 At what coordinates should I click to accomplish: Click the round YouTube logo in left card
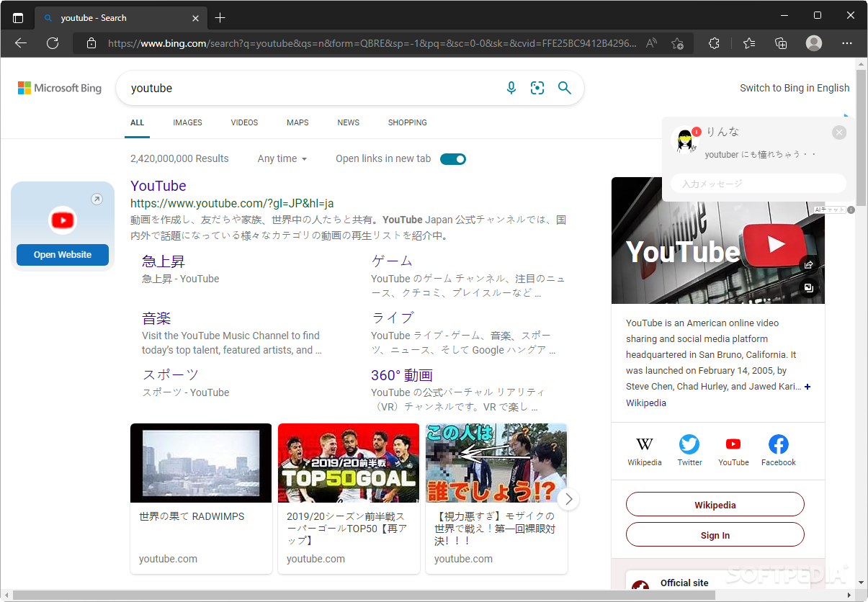point(63,220)
